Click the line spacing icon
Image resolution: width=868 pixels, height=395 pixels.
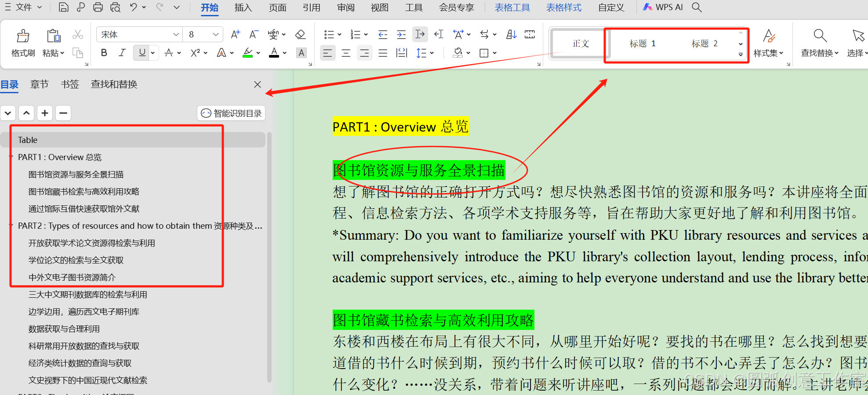pos(421,53)
